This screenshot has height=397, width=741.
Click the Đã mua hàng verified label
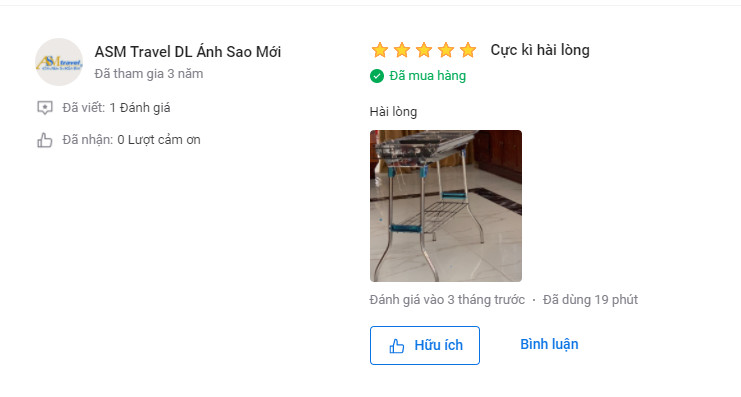[x=427, y=76]
